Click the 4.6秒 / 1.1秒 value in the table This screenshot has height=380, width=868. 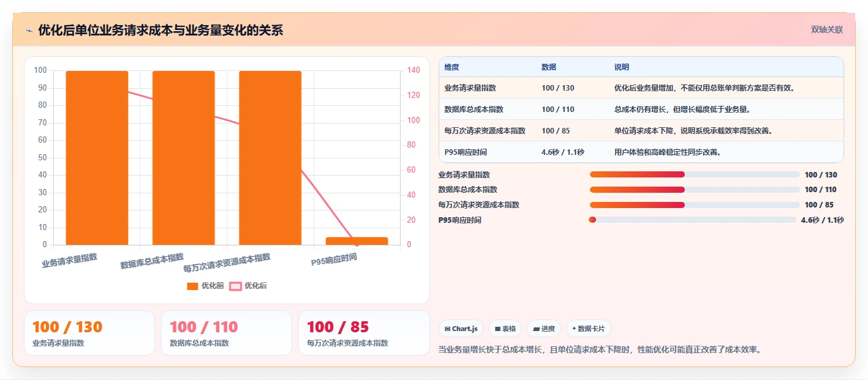pos(563,152)
